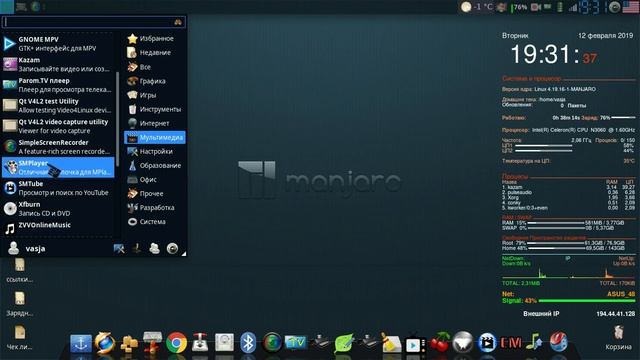The image size is (640, 360).
Task: Open the Прочее category
Action: (154, 194)
